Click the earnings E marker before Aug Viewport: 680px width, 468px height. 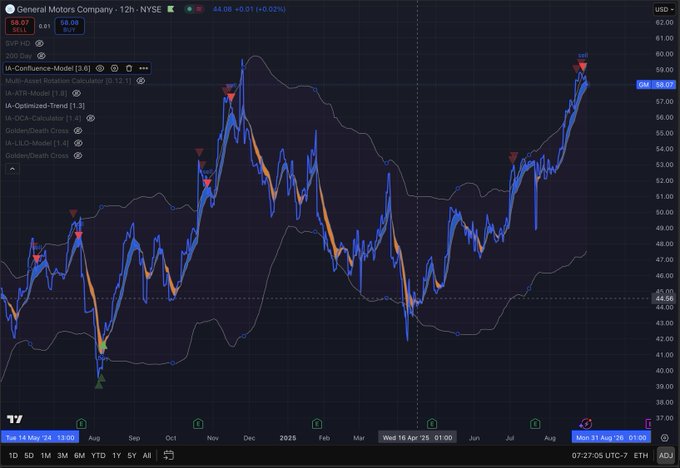81,423
